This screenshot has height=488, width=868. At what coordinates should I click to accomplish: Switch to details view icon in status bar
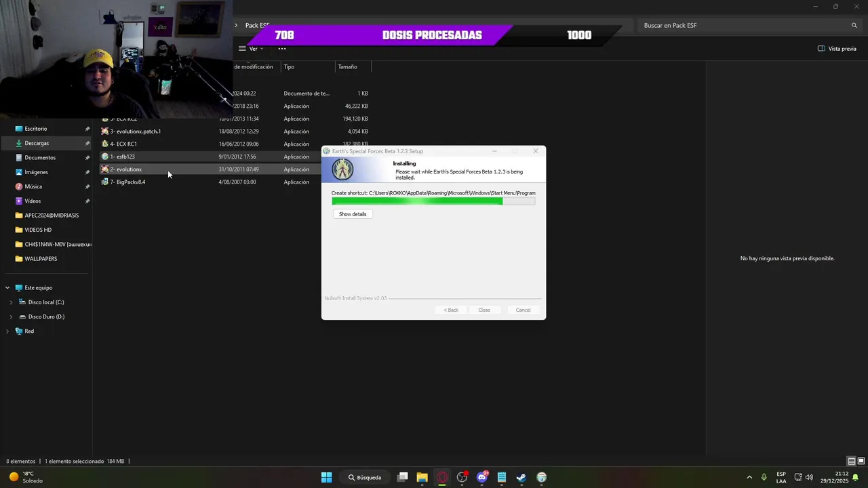click(851, 461)
